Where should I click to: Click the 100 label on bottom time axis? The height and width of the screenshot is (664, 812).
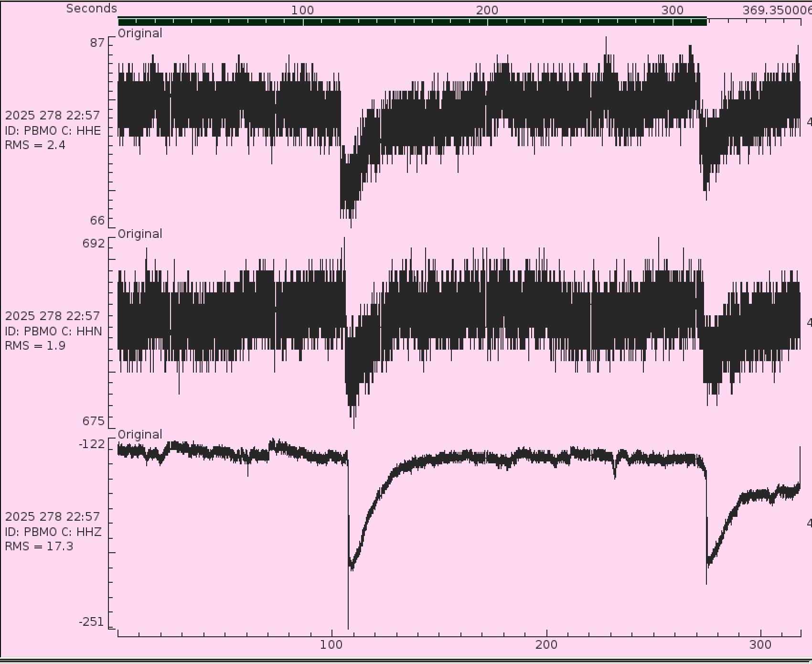tap(331, 644)
